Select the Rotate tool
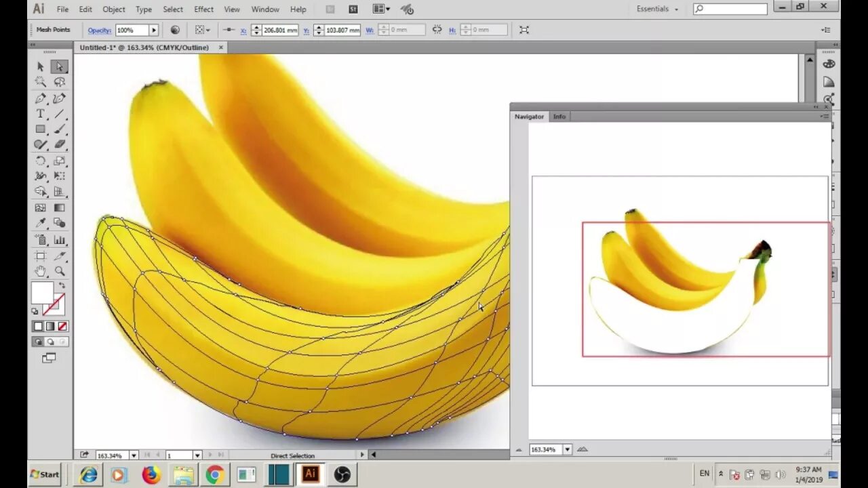Screen dimensions: 868x488 (41, 161)
